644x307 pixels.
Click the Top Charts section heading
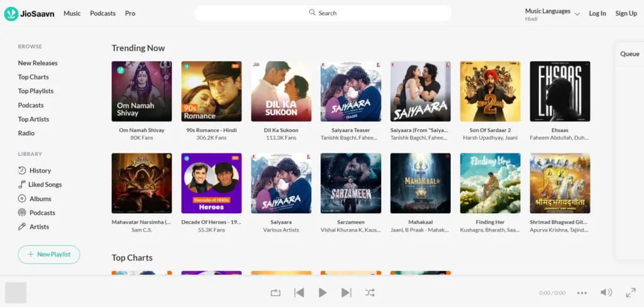132,258
